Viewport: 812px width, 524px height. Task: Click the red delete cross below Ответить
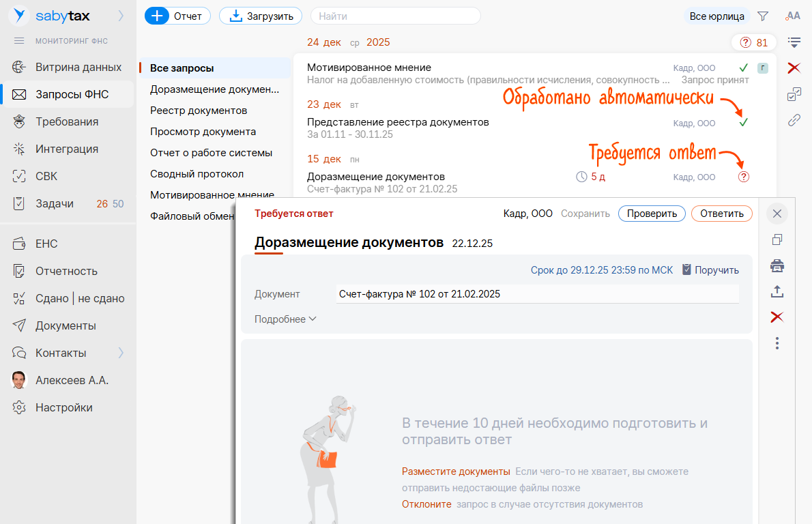(777, 317)
